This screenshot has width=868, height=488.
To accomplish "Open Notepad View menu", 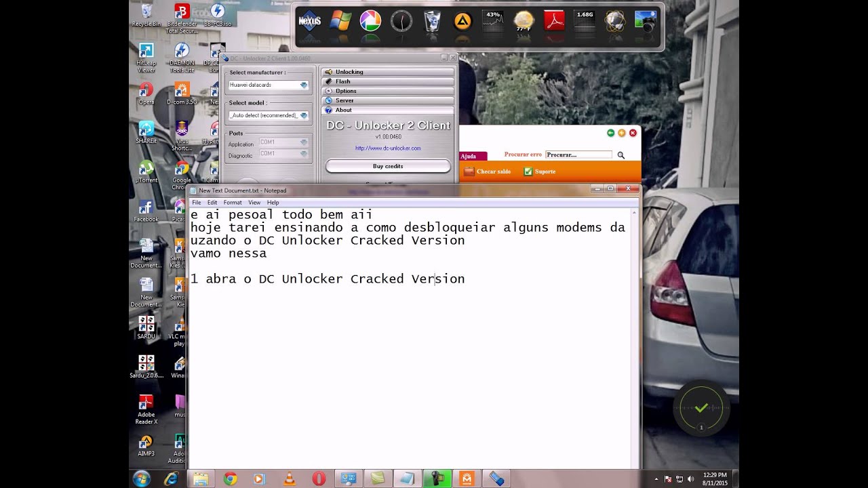I will click(x=254, y=203).
